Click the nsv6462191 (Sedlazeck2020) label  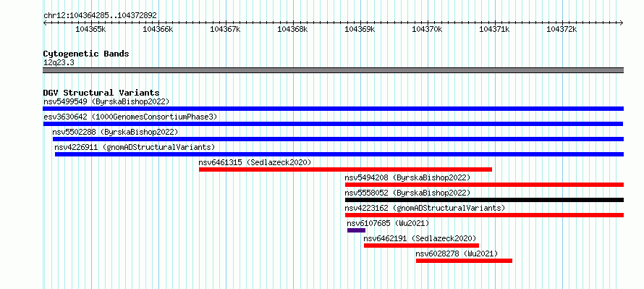tap(420, 238)
